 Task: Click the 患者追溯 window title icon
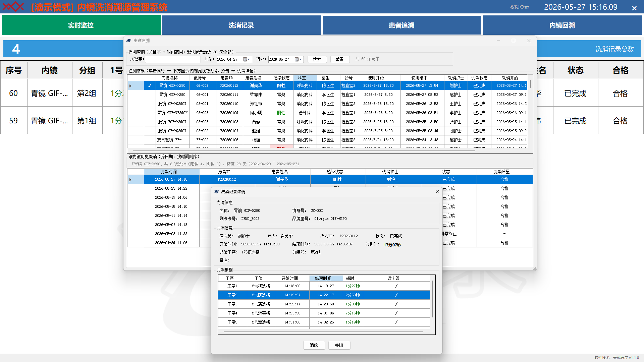coord(129,41)
